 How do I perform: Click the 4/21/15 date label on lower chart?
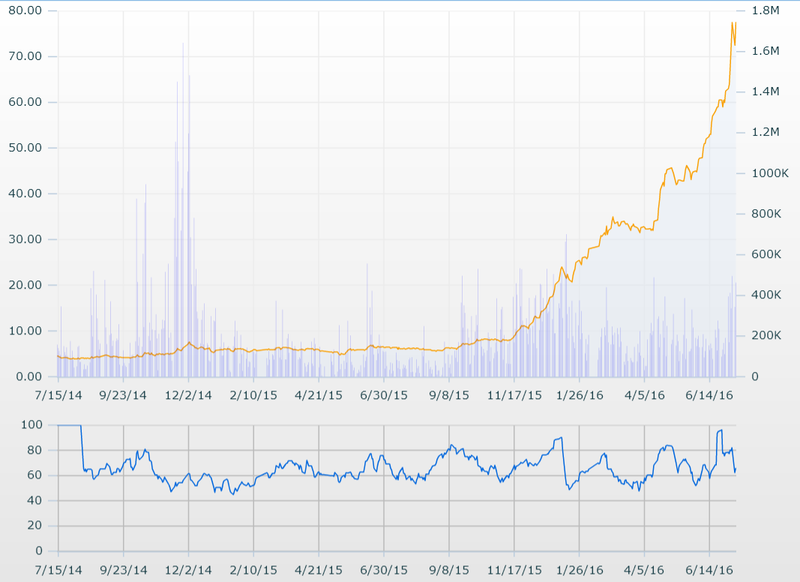pos(319,570)
